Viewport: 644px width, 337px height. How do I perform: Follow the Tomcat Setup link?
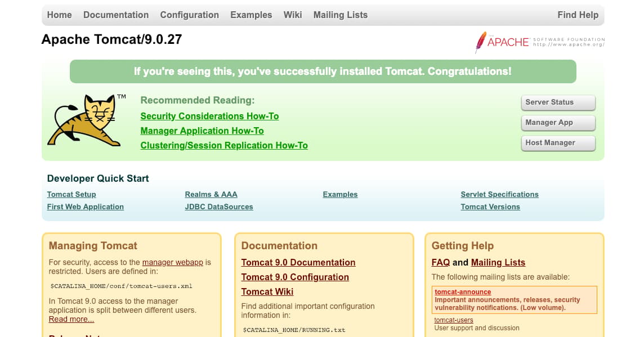coord(71,194)
